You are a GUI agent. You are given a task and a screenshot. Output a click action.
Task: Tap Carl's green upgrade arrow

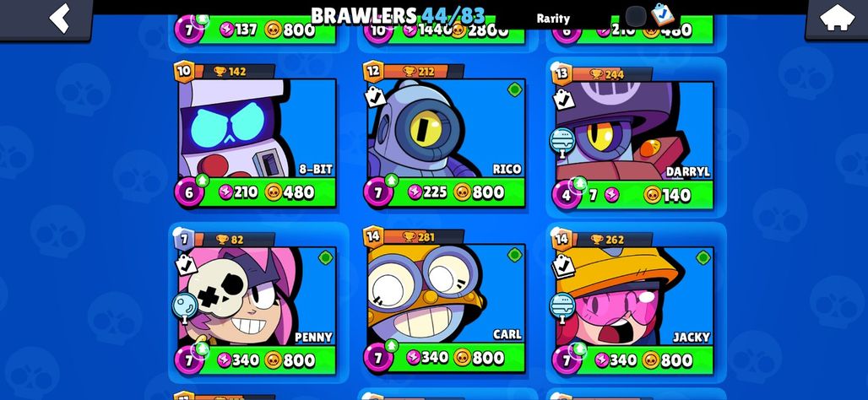click(x=392, y=346)
